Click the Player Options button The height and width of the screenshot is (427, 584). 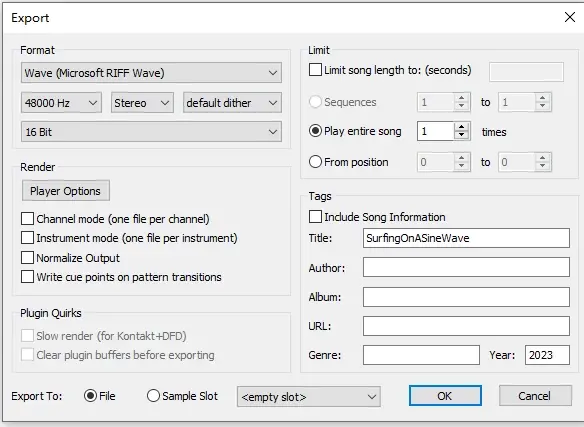point(66,191)
